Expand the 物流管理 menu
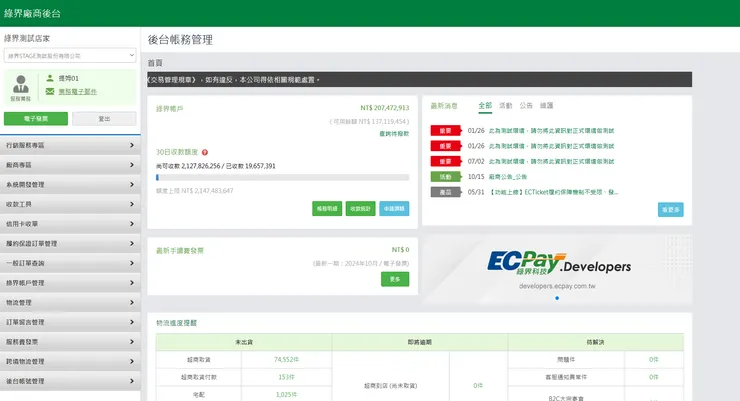The image size is (740, 401). coord(70,302)
